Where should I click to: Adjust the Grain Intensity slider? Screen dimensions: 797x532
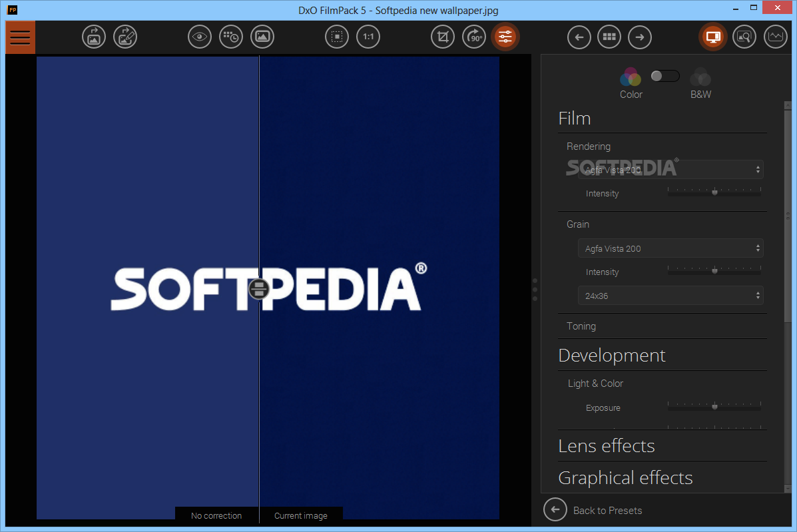point(714,270)
